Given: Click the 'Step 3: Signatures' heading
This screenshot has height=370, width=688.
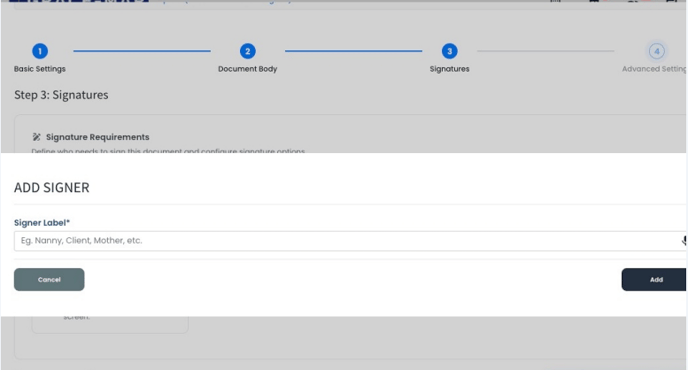Looking at the screenshot, I should [x=61, y=95].
